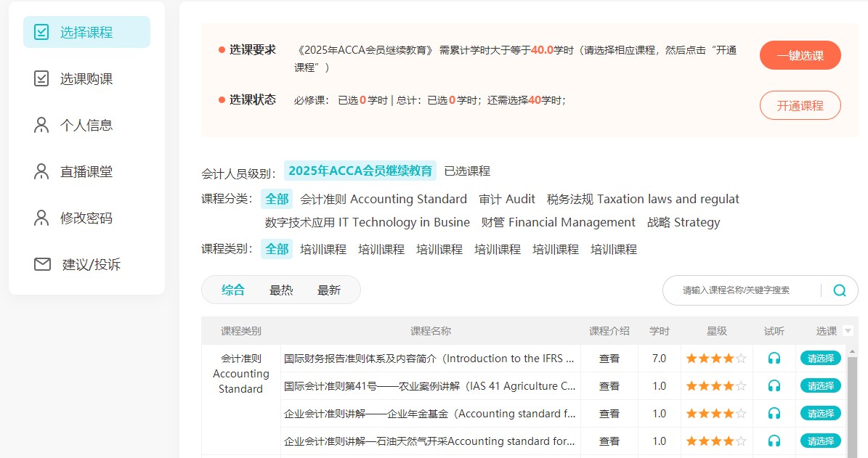Click star rating of 国际财务报告准则体系 course

[716, 359]
